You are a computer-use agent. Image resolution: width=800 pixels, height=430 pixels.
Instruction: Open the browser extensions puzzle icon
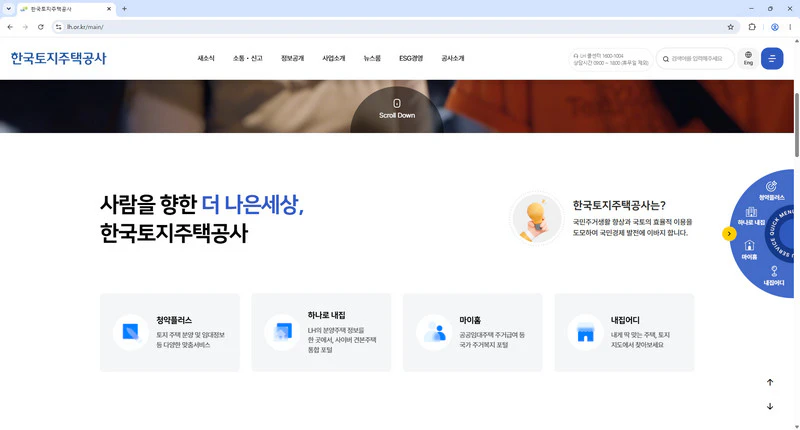click(752, 27)
